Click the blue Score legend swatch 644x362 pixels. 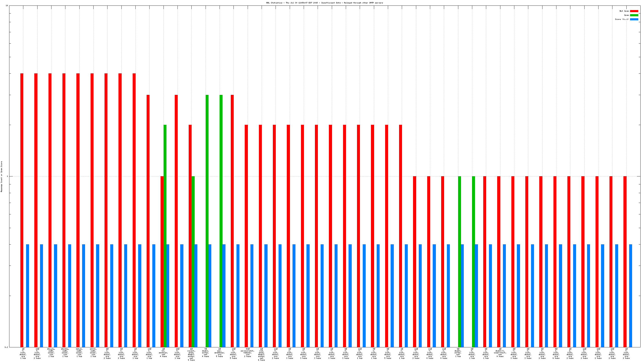(634, 19)
